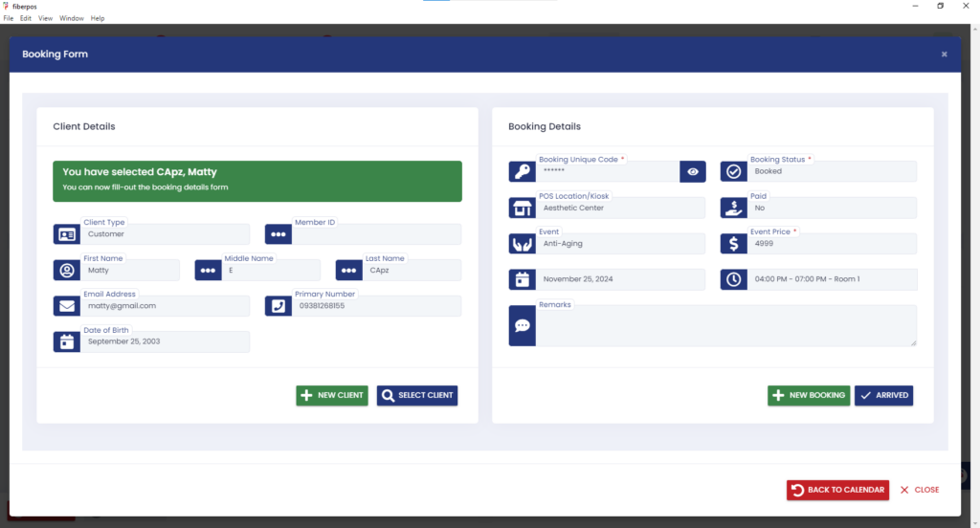Viewport: 980px width, 528px height.
Task: Click the Booking Details heading
Action: tap(545, 126)
